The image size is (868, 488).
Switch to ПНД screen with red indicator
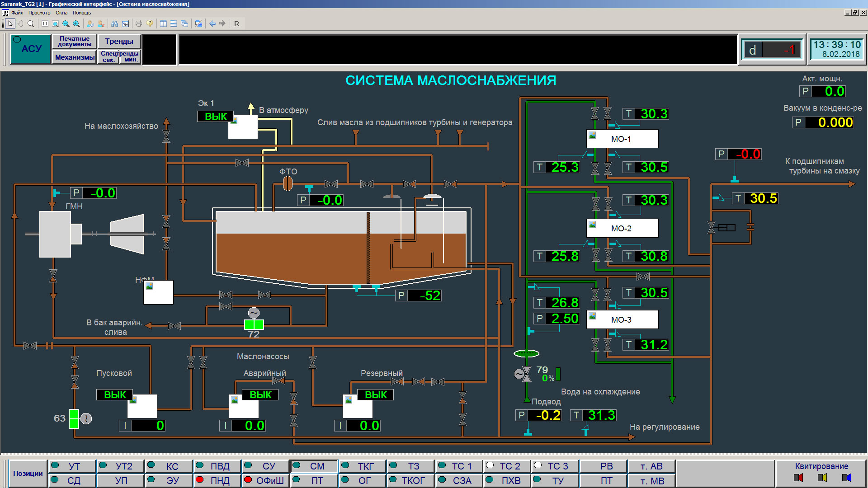pyautogui.click(x=218, y=480)
